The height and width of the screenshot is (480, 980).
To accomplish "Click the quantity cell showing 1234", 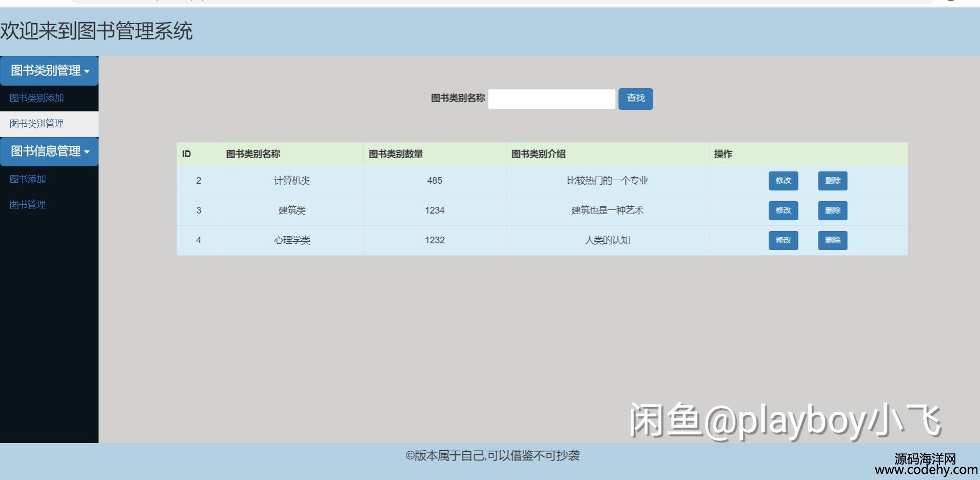I will click(x=435, y=210).
